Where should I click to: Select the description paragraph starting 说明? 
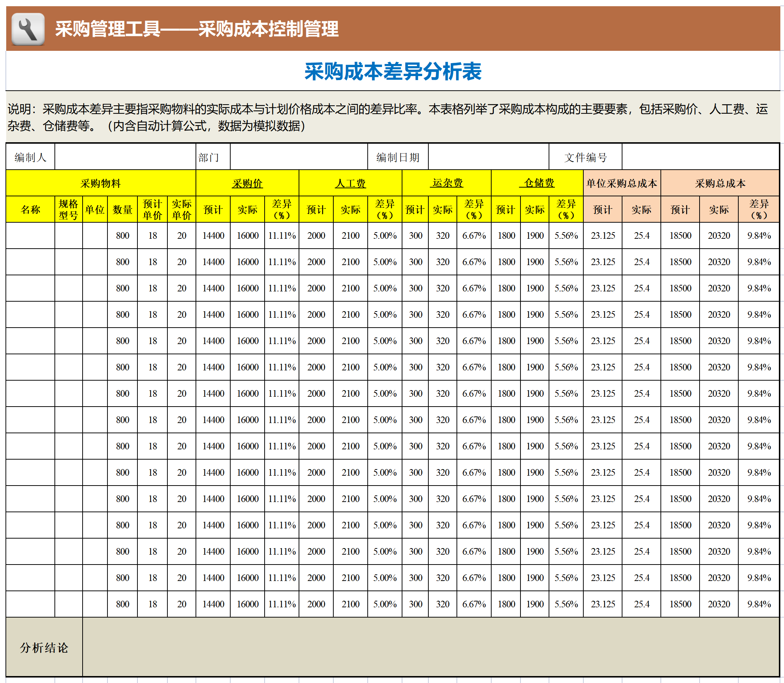(388, 117)
